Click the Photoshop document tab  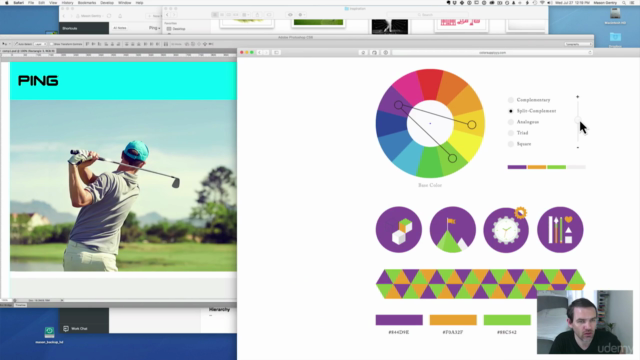click(28, 51)
